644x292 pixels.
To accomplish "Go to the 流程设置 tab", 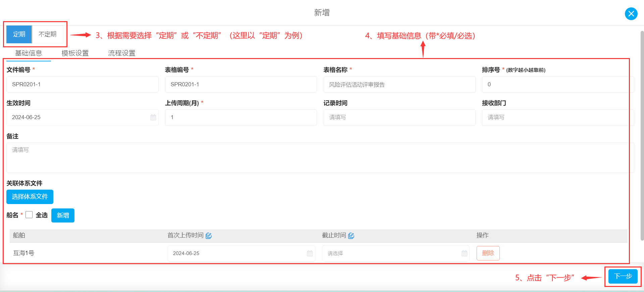I will [x=122, y=53].
